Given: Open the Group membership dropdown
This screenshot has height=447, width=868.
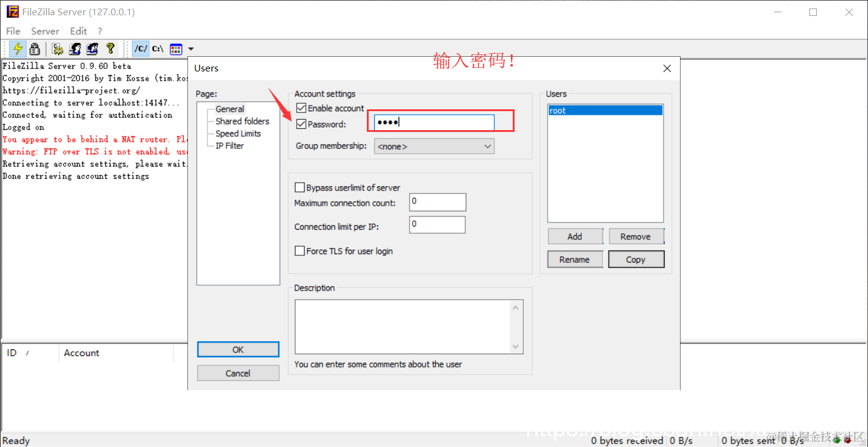Looking at the screenshot, I should tap(434, 147).
